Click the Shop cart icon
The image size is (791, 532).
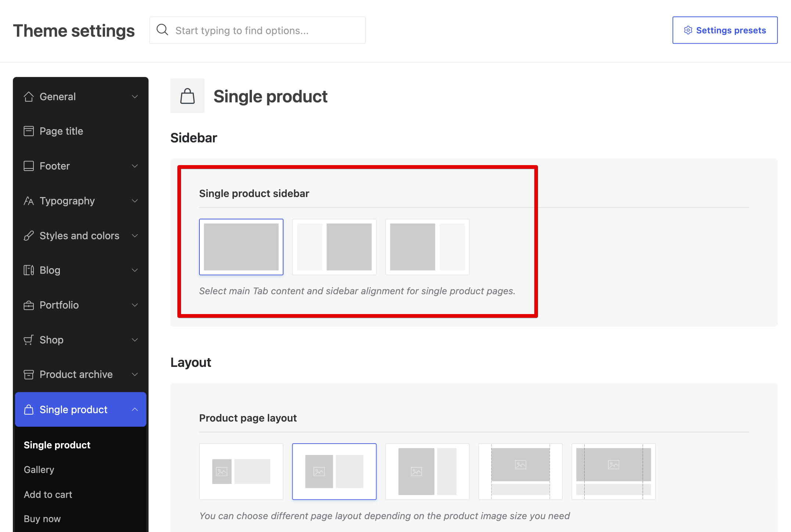point(29,340)
